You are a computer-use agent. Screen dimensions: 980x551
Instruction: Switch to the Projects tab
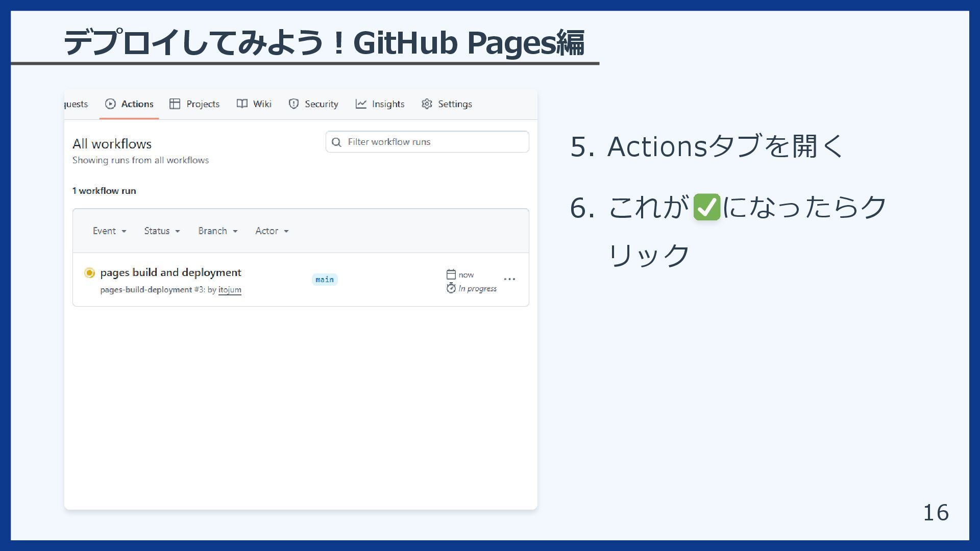click(194, 104)
